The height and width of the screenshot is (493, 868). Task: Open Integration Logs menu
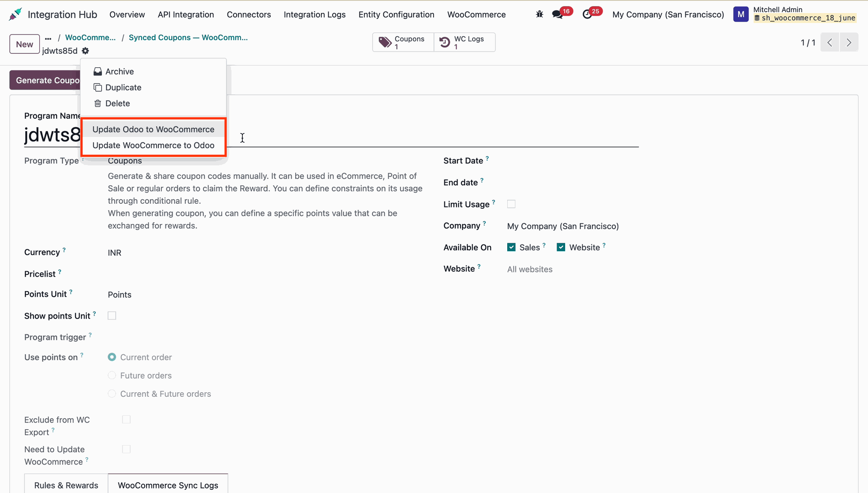click(x=315, y=14)
